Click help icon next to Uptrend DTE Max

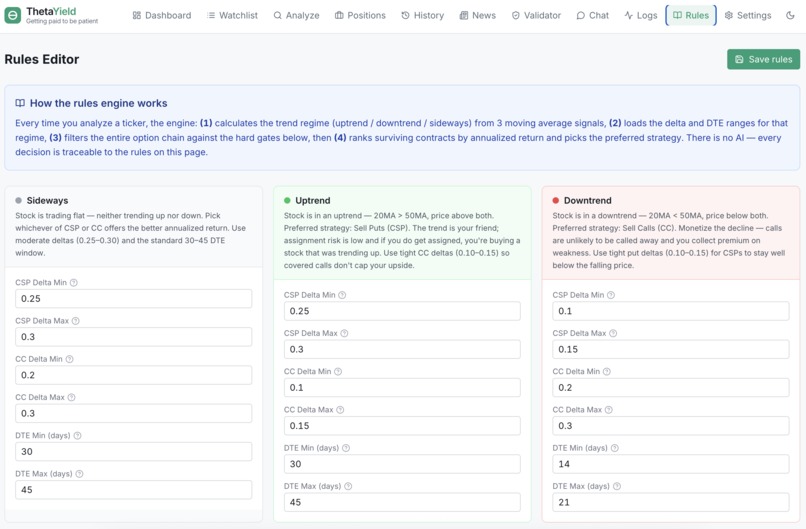(x=348, y=486)
